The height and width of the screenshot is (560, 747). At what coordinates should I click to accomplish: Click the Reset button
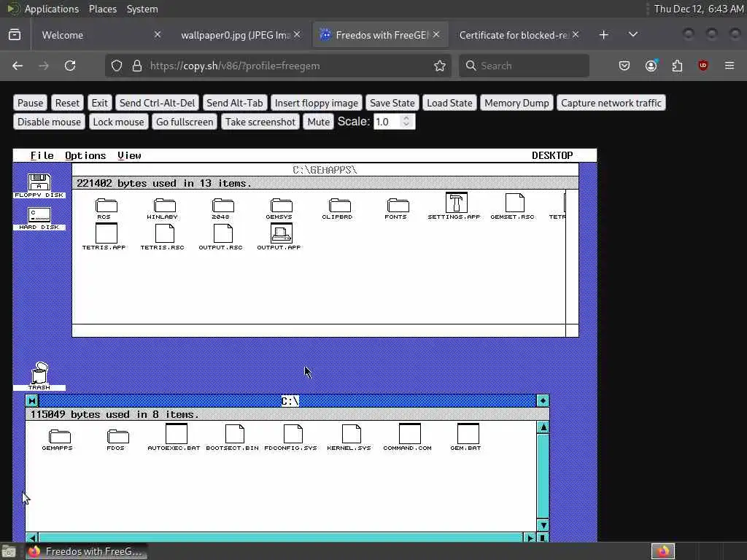point(67,103)
